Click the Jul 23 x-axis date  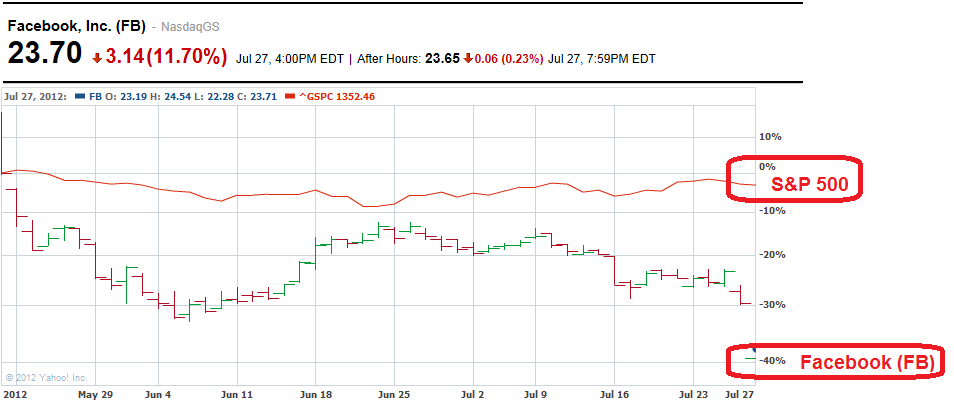(694, 394)
